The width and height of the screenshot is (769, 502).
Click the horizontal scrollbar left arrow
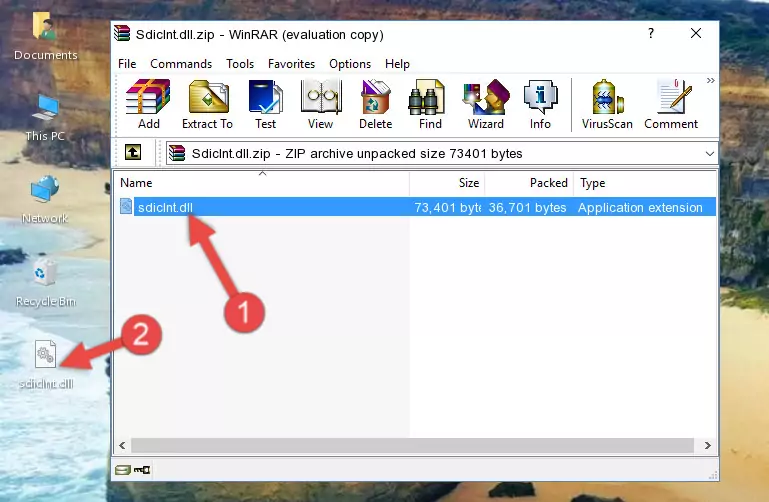[x=123, y=445]
